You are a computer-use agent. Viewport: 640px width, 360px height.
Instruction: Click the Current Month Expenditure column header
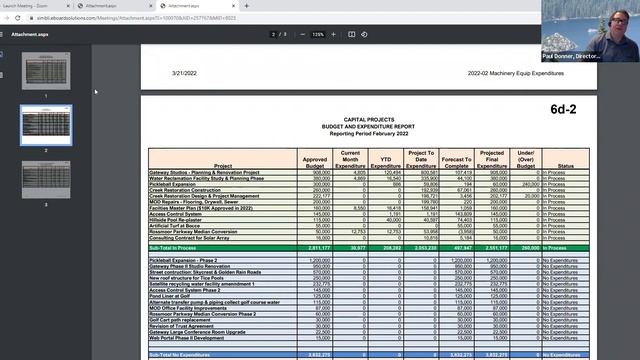[350, 159]
